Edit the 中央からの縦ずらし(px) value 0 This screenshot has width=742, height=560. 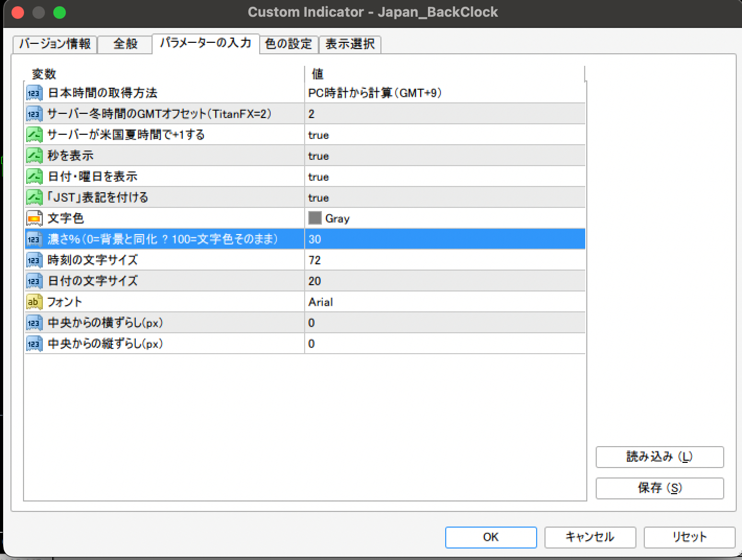pos(445,344)
